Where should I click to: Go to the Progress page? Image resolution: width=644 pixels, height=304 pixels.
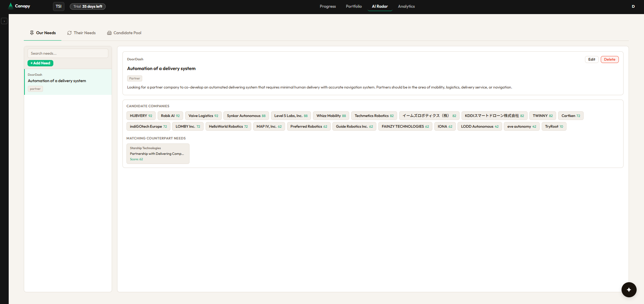328,6
